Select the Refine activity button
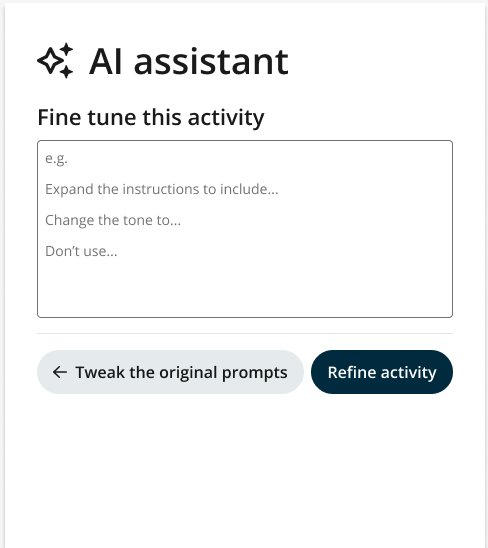Screen dimensions: 488x548 coord(382,372)
